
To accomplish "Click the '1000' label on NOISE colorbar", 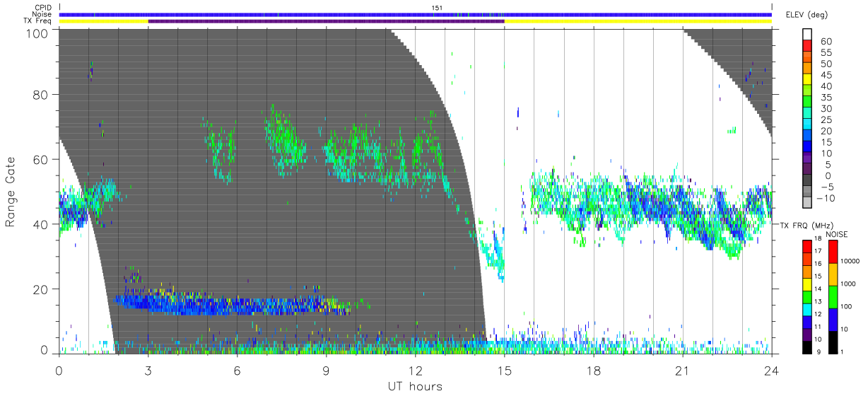I will (850, 284).
